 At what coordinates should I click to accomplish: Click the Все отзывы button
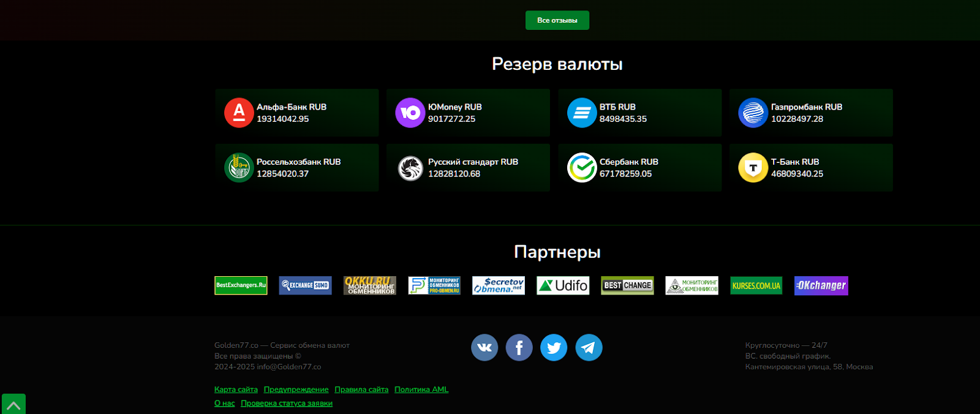(557, 20)
